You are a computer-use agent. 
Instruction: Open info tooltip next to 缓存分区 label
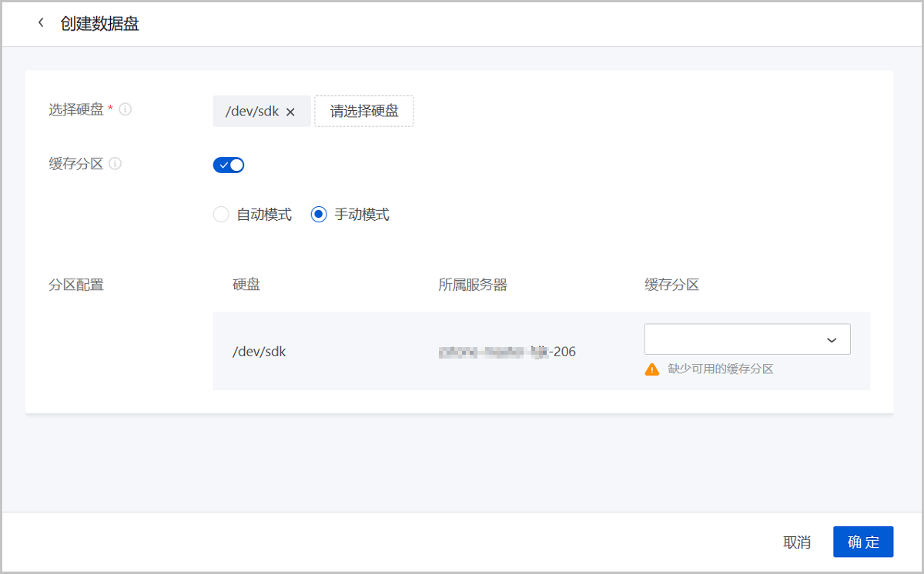(x=115, y=164)
